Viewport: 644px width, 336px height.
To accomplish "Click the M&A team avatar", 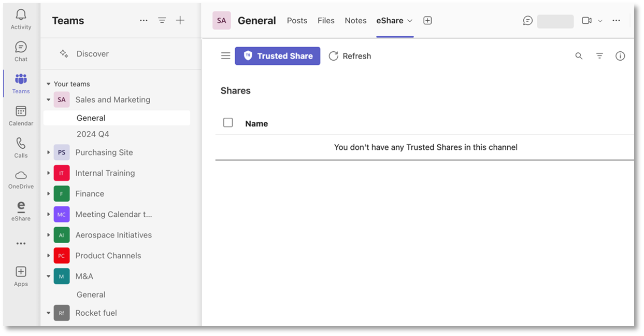I will coord(62,276).
